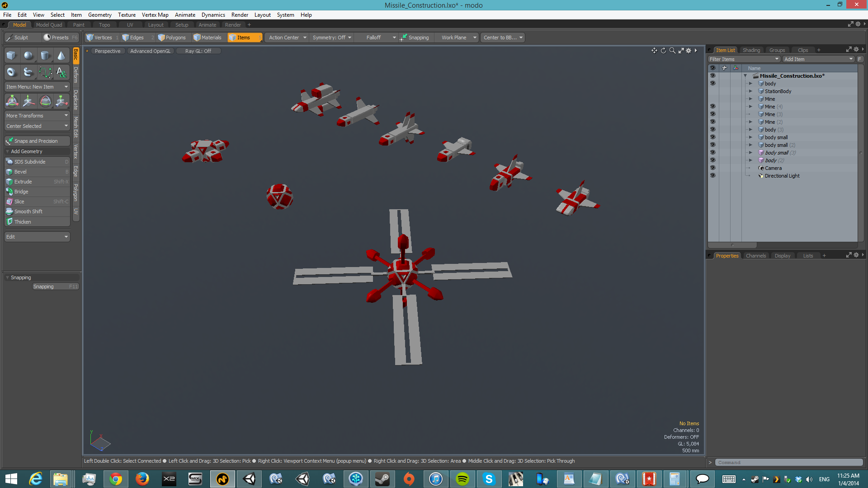Screen dimensions: 868x488
Task: Toggle Directional Light visibility eye
Action: click(712, 176)
